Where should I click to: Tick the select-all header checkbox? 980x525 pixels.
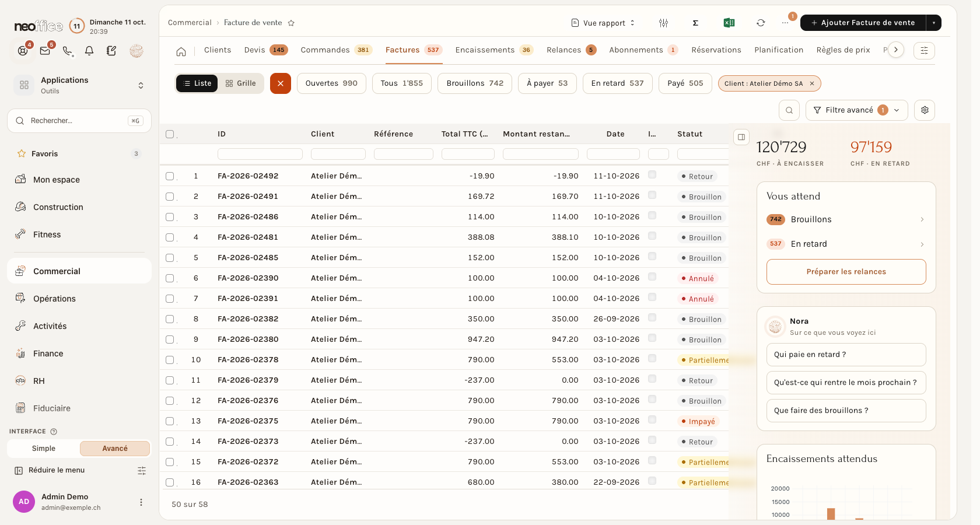tap(170, 134)
